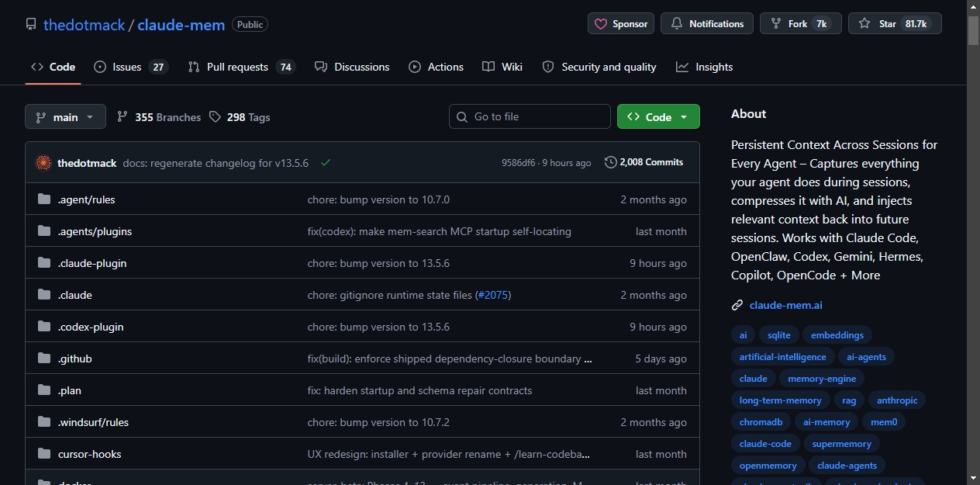
Task: Expand the green Code dropdown button
Action: click(x=658, y=116)
